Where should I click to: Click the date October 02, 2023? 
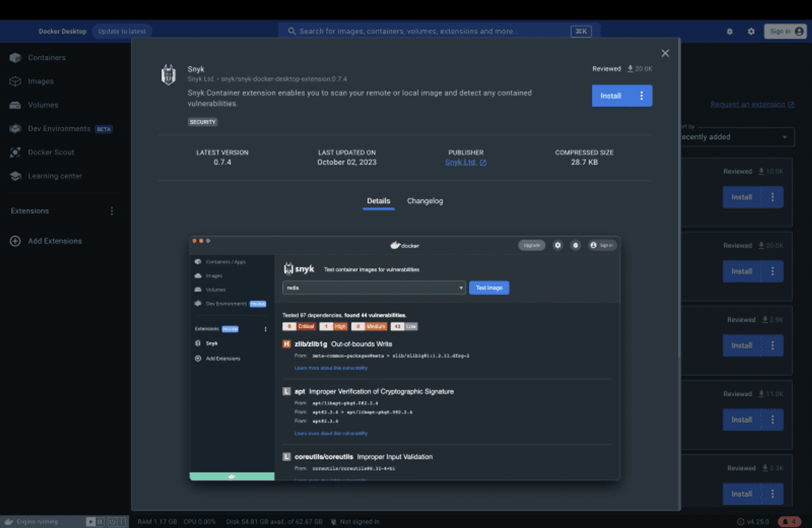[x=347, y=162]
